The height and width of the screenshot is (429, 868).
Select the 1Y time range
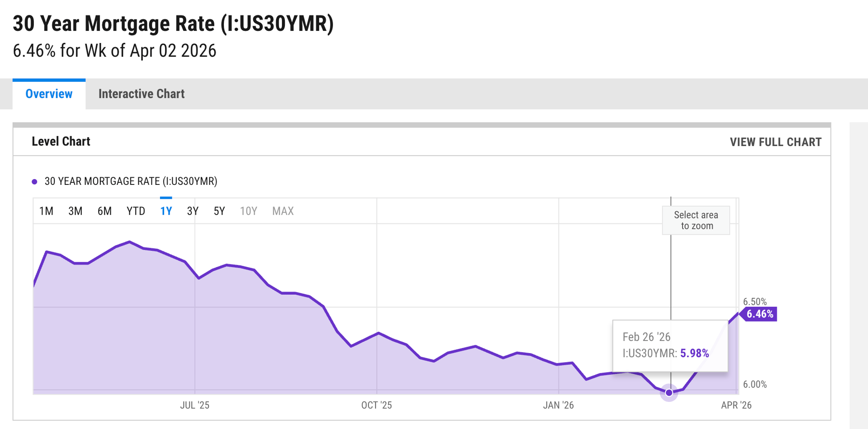tap(166, 211)
